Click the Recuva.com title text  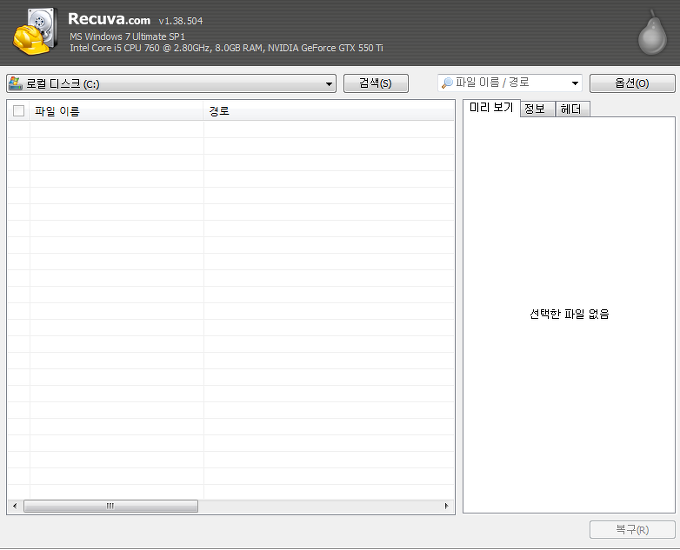pyautogui.click(x=109, y=19)
